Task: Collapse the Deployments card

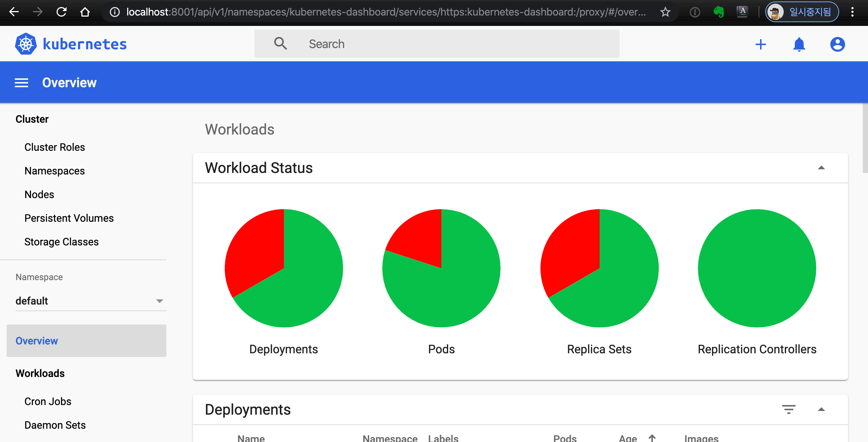Action: click(x=821, y=409)
